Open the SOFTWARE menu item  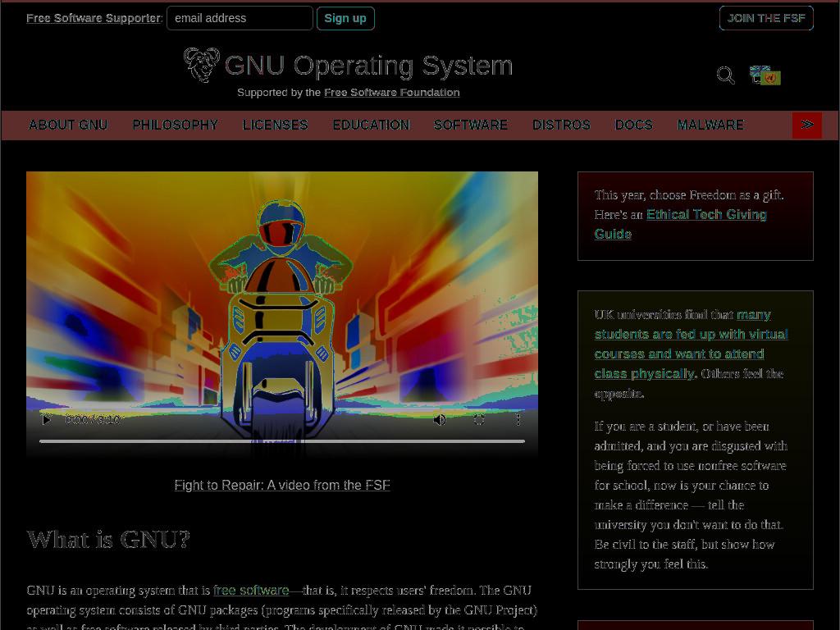(470, 125)
